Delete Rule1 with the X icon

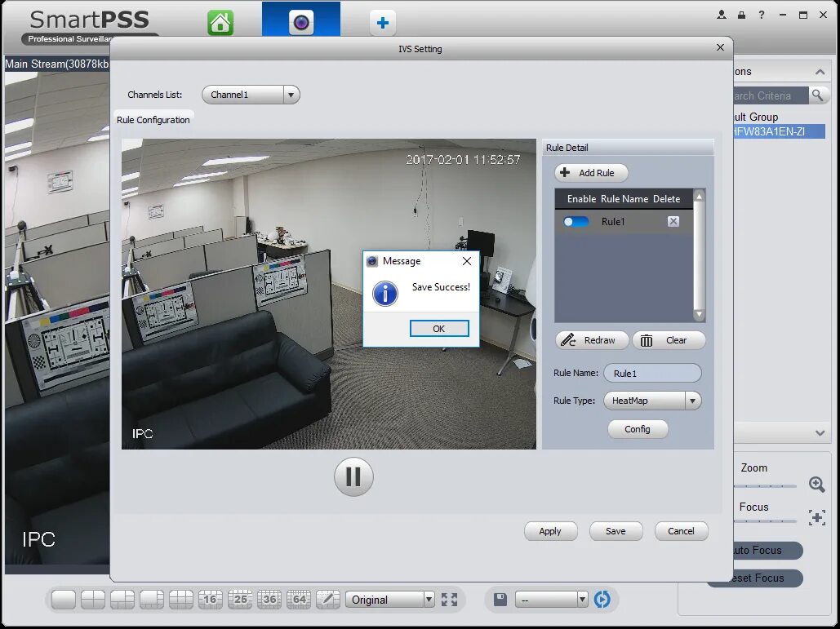coord(673,222)
